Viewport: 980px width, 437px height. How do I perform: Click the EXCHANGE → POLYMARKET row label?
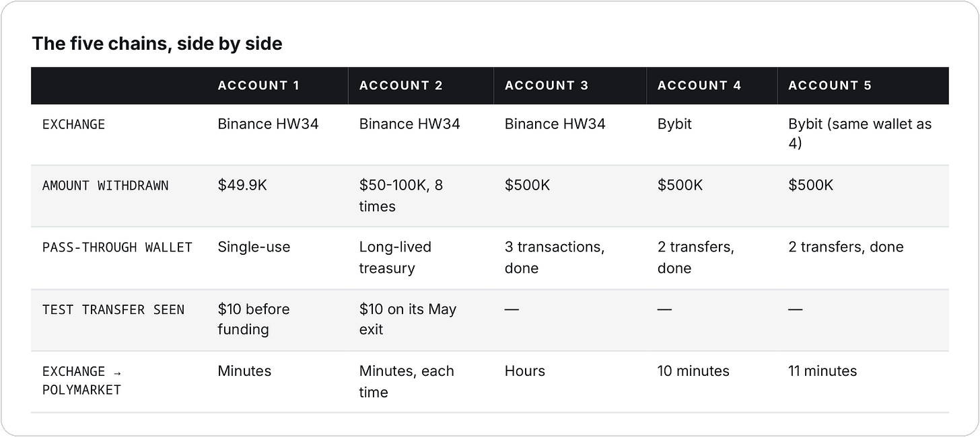pos(81,381)
